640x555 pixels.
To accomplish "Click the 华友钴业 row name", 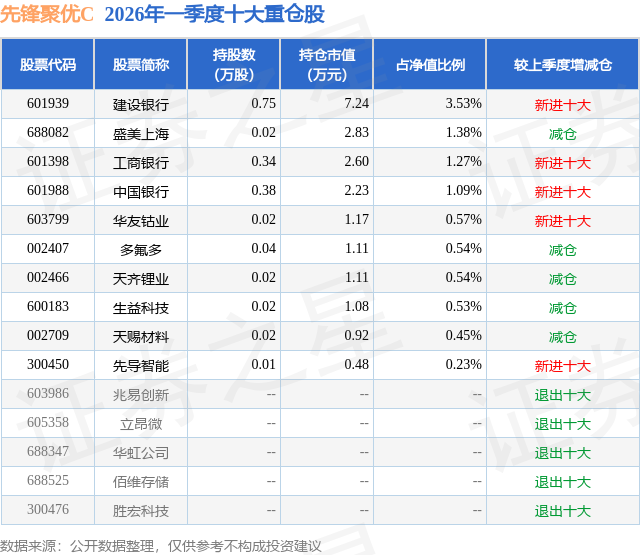I will (141, 220).
